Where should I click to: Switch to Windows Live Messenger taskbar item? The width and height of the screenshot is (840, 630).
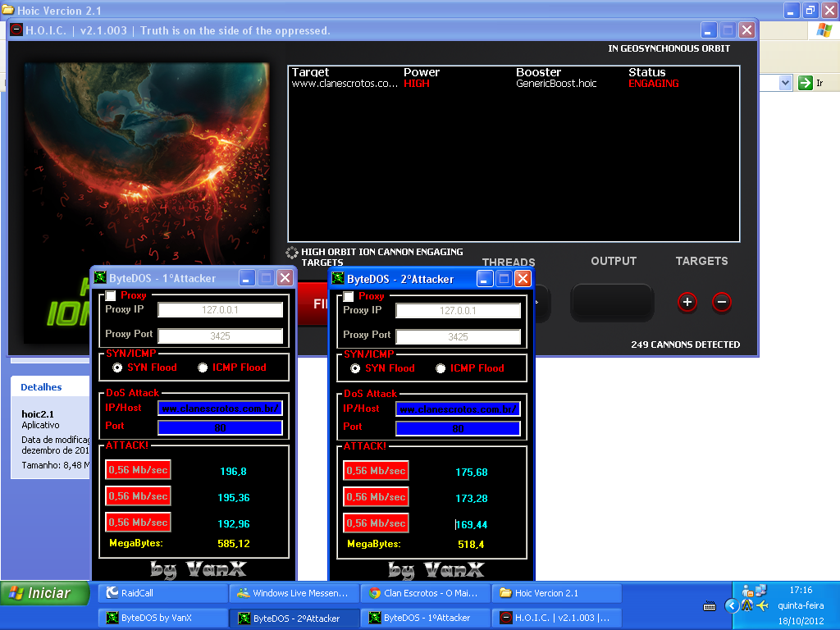point(294,593)
